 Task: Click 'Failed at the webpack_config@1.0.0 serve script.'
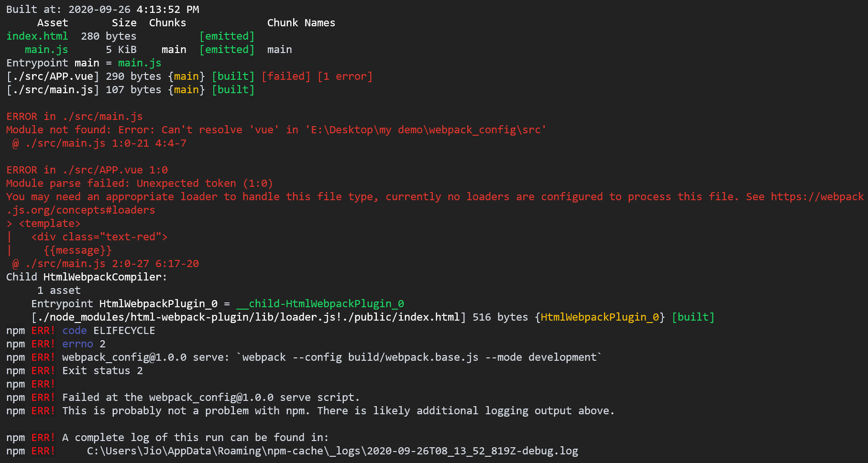point(211,398)
